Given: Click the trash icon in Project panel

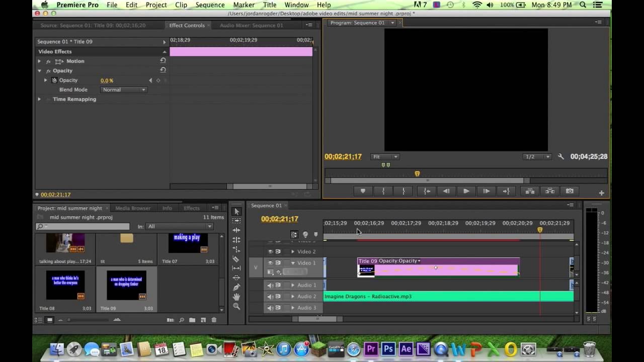Looking at the screenshot, I should click(214, 320).
